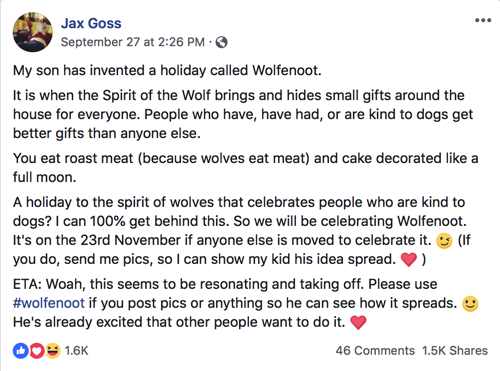
Task: Click the 'Spirit of the Wolf' paragraph
Action: point(243,114)
